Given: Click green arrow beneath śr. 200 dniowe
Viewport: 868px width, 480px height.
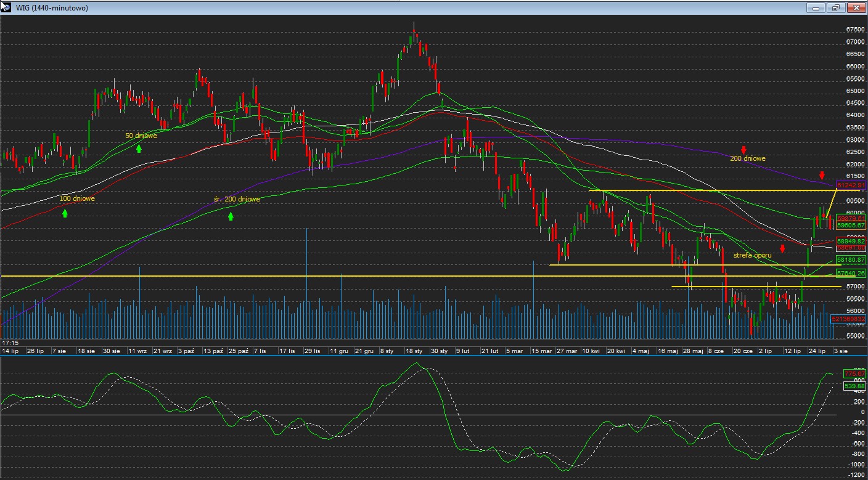Looking at the screenshot, I should coord(231,216).
